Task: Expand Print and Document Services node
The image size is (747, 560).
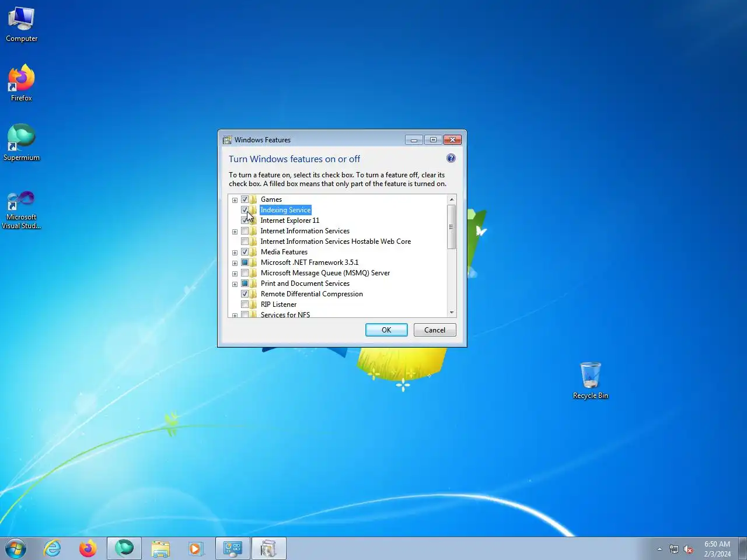Action: [x=235, y=284]
